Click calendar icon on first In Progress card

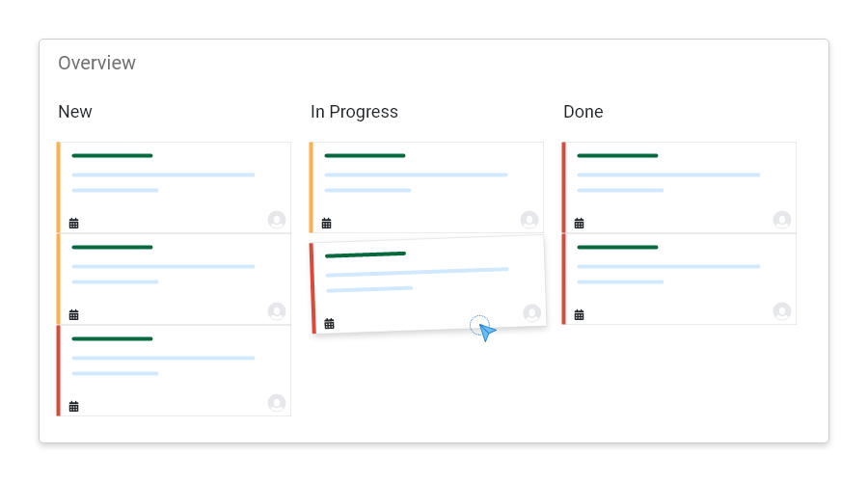[x=327, y=223]
